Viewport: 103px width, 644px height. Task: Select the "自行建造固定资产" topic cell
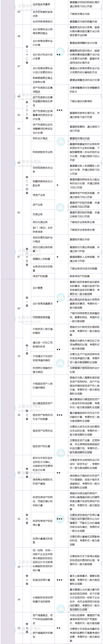click(43, 403)
